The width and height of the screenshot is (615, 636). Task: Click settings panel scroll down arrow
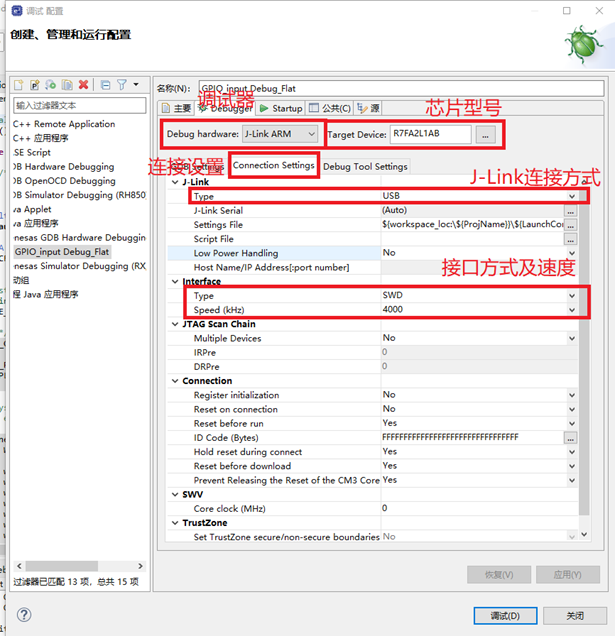click(x=584, y=535)
